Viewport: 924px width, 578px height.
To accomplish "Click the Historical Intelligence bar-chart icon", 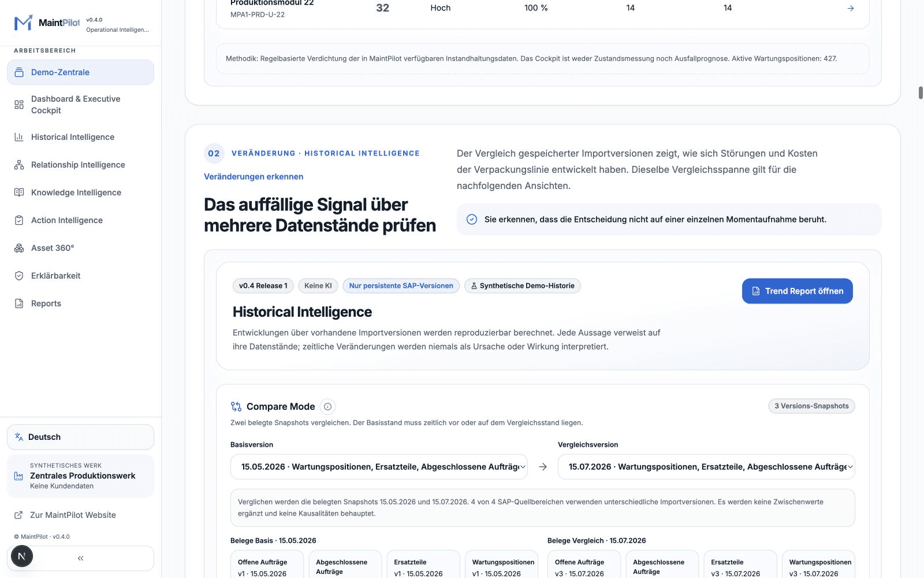I will (19, 137).
